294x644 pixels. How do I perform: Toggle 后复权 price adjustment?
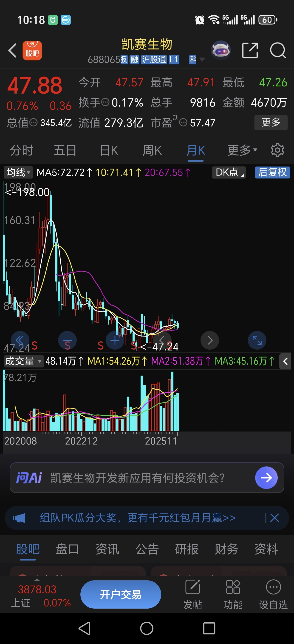coord(273,172)
